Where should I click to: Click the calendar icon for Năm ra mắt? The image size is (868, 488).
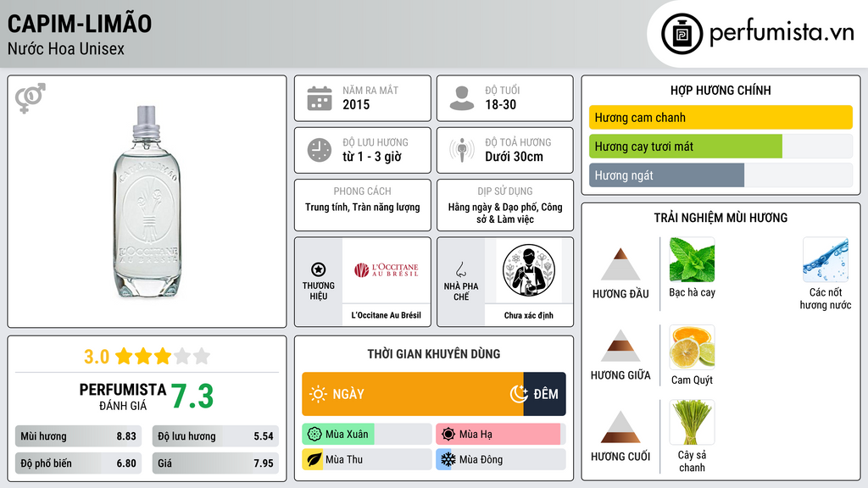320,98
